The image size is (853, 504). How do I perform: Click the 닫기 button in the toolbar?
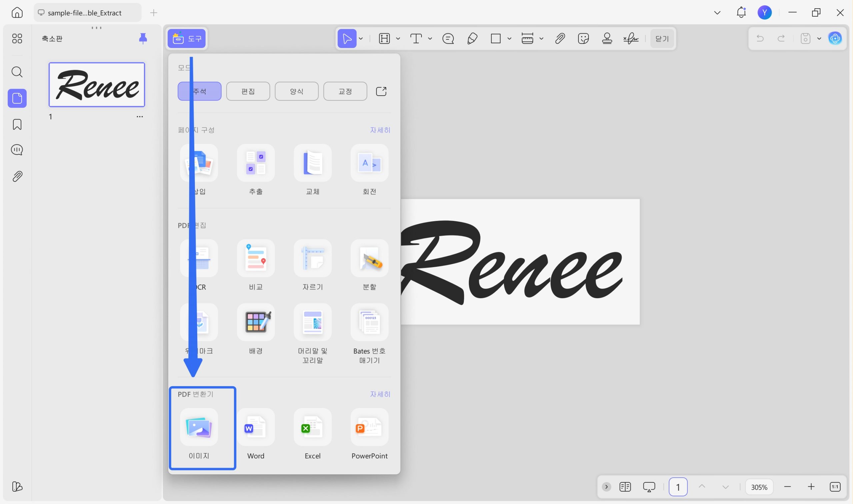coord(662,38)
